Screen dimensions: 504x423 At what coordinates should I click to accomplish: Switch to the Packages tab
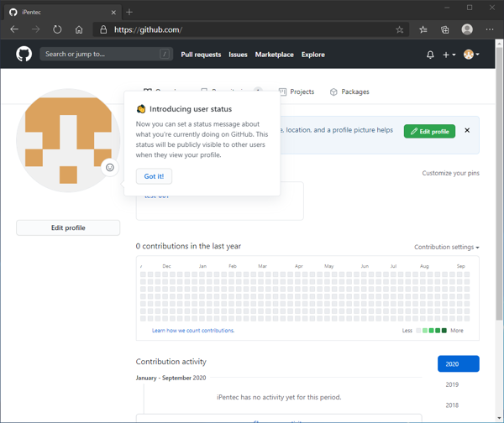[x=349, y=91]
